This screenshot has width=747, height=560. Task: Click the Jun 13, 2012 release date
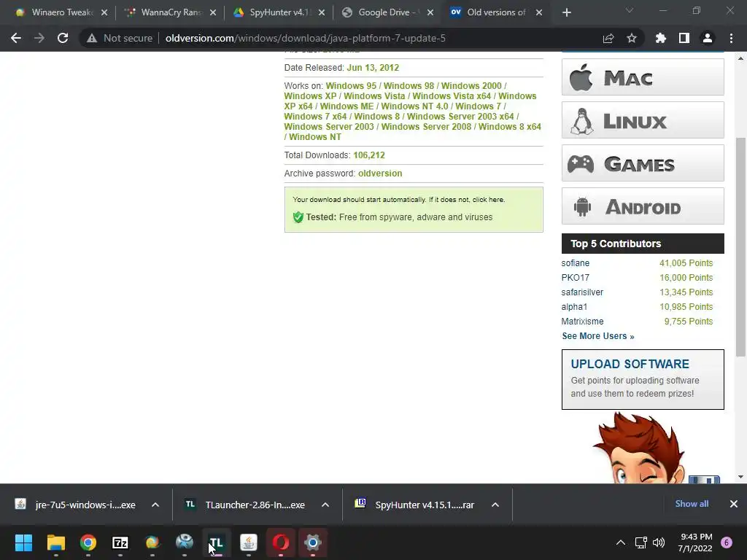click(x=373, y=68)
